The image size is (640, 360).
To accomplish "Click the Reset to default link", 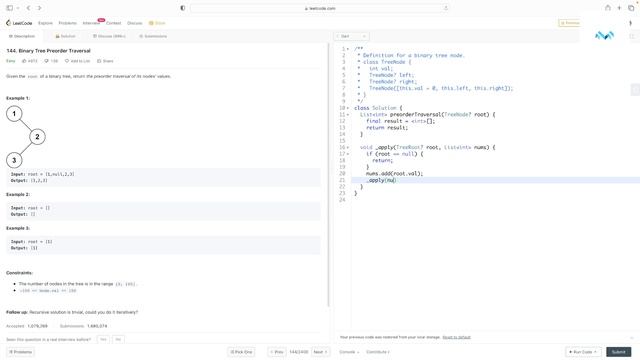I will tap(456, 337).
